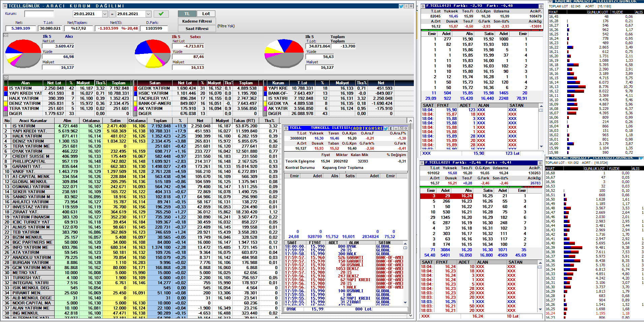Click the Kademe Filtresi button

pos(197,21)
